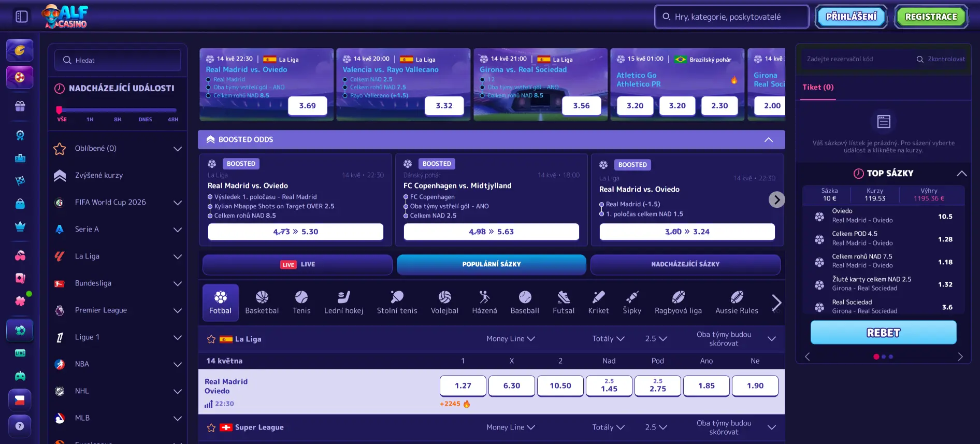Open the award ribbon icon in sidebar
Screen dimensions: 980x444
coord(20,135)
